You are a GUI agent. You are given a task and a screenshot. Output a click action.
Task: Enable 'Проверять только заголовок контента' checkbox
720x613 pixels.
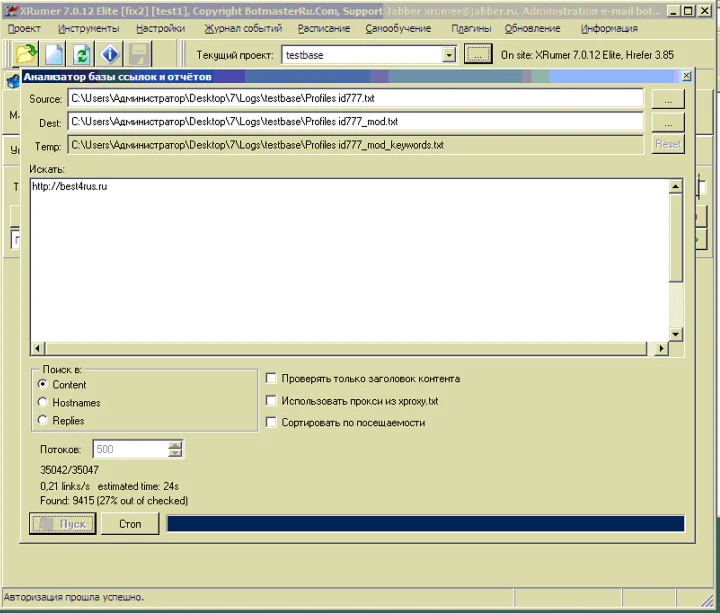pos(271,379)
